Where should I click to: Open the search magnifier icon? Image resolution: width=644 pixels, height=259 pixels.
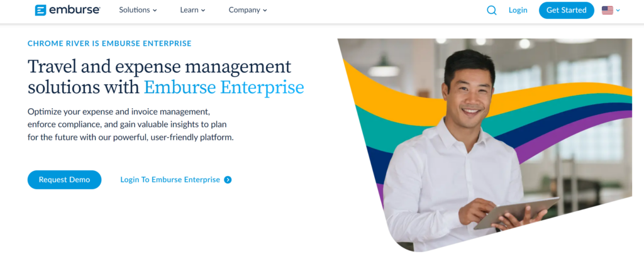click(x=492, y=10)
